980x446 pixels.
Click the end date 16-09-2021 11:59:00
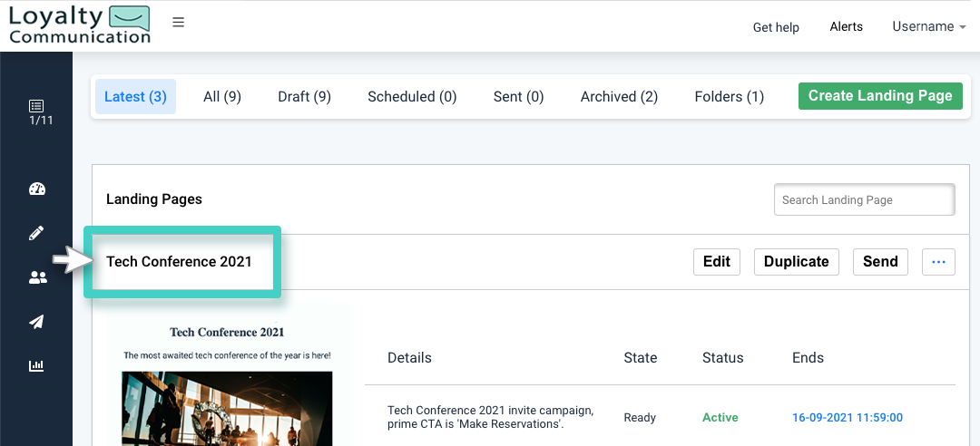click(847, 417)
